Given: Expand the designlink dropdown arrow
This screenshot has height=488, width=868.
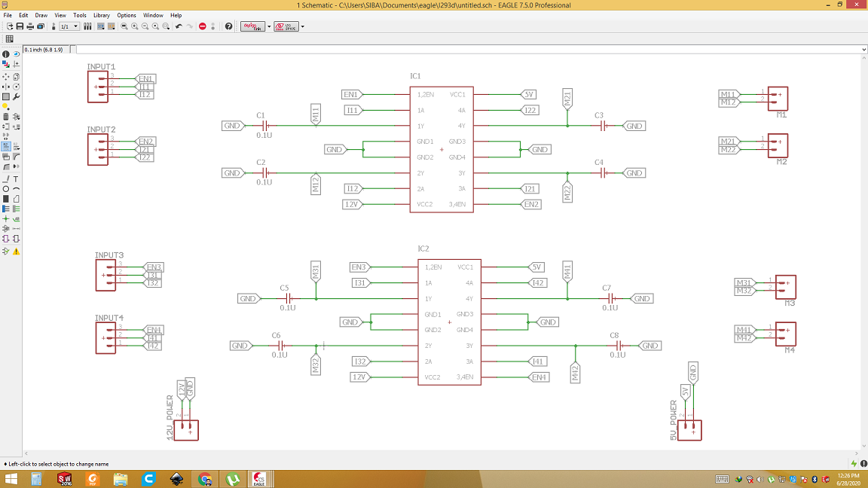Looking at the screenshot, I should click(x=269, y=26).
